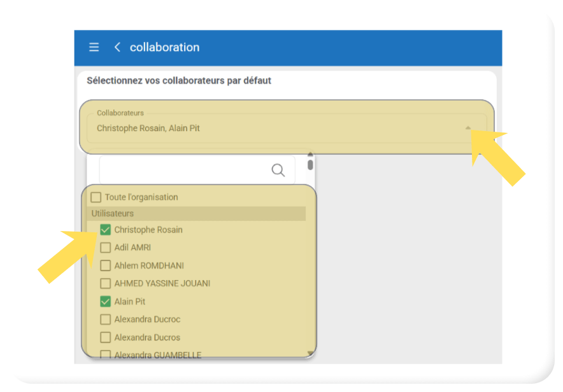Uncheck Christophe Rosain checkbox
The height and width of the screenshot is (392, 563).
106,230
